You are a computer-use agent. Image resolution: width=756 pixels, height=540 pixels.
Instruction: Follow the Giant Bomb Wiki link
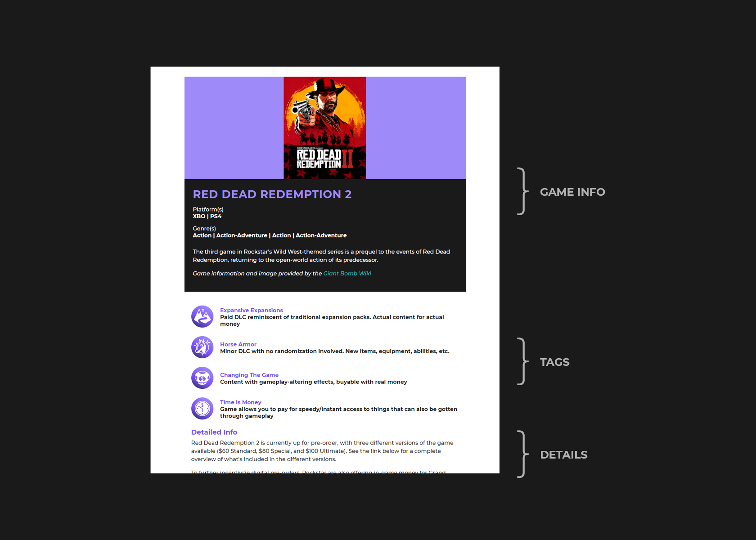coord(347,273)
